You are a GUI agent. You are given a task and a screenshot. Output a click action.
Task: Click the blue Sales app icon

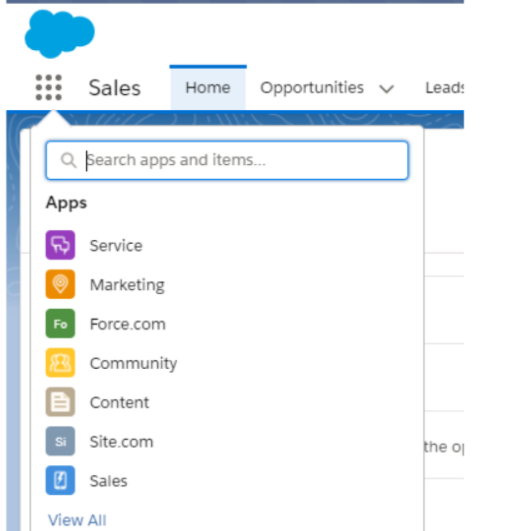coord(60,481)
